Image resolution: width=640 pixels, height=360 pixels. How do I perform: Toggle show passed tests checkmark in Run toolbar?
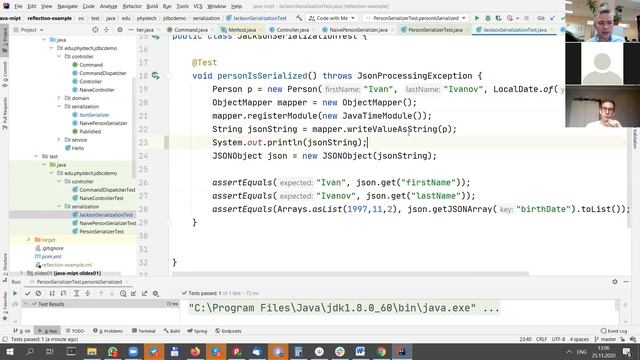pyautogui.click(x=27, y=293)
